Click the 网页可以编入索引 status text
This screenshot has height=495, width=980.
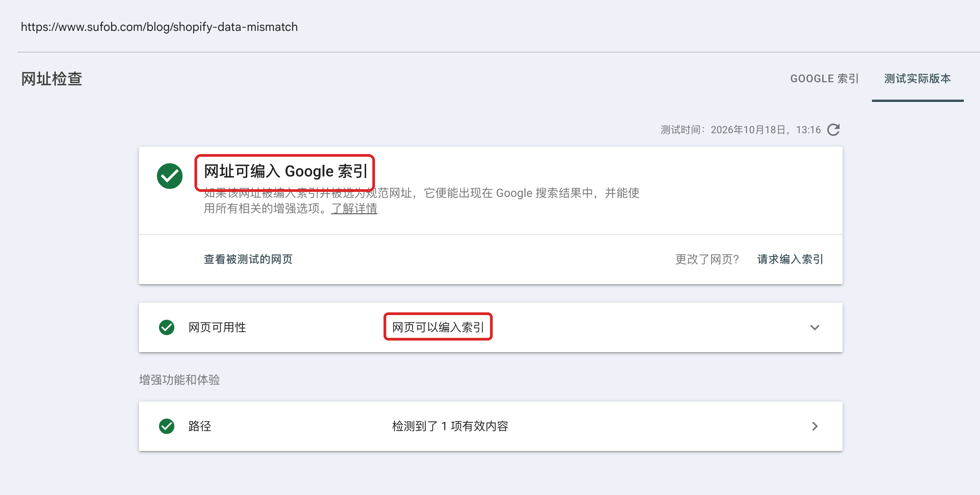tap(438, 327)
